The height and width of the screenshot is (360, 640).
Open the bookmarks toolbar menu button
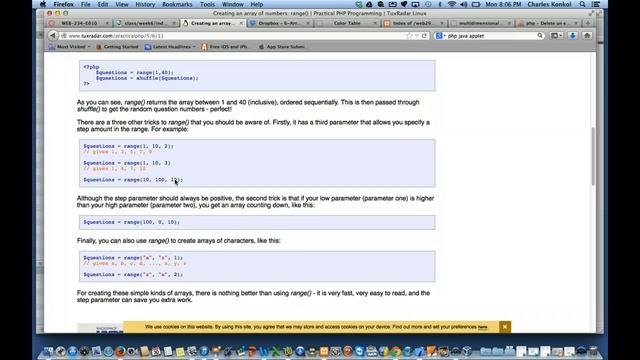(556, 36)
